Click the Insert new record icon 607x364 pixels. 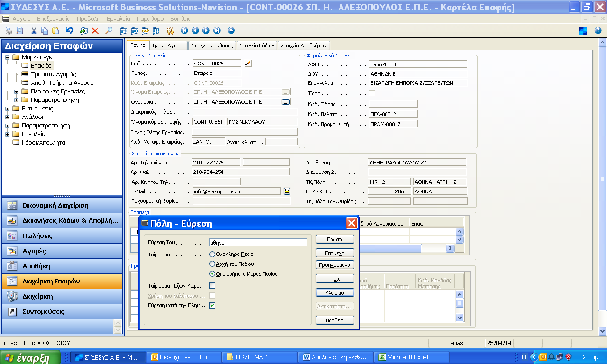[x=84, y=31]
